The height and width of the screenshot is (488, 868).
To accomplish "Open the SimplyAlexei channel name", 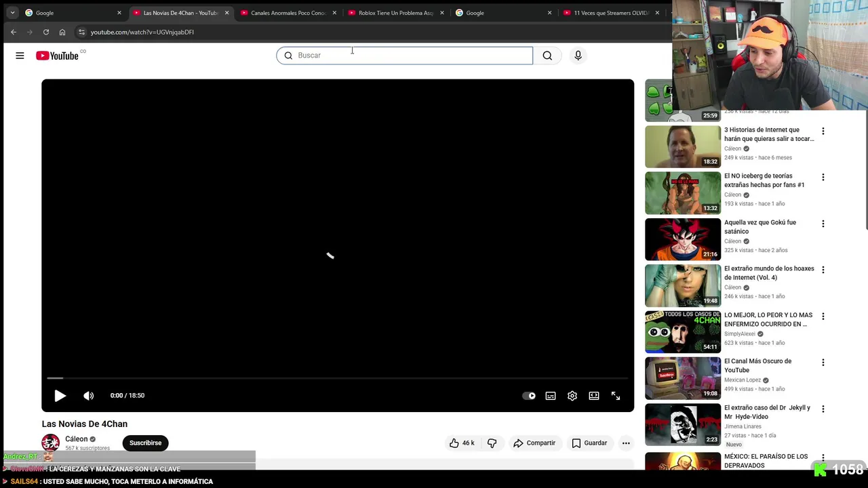I will 740,334.
